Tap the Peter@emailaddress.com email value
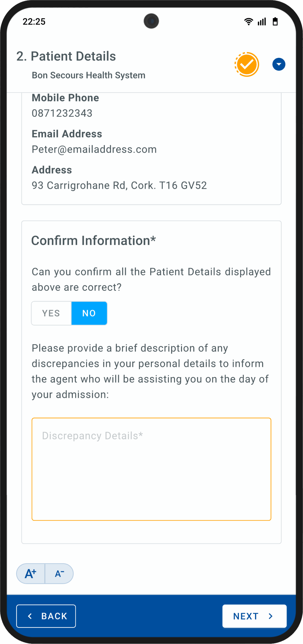The image size is (303, 644). click(94, 149)
